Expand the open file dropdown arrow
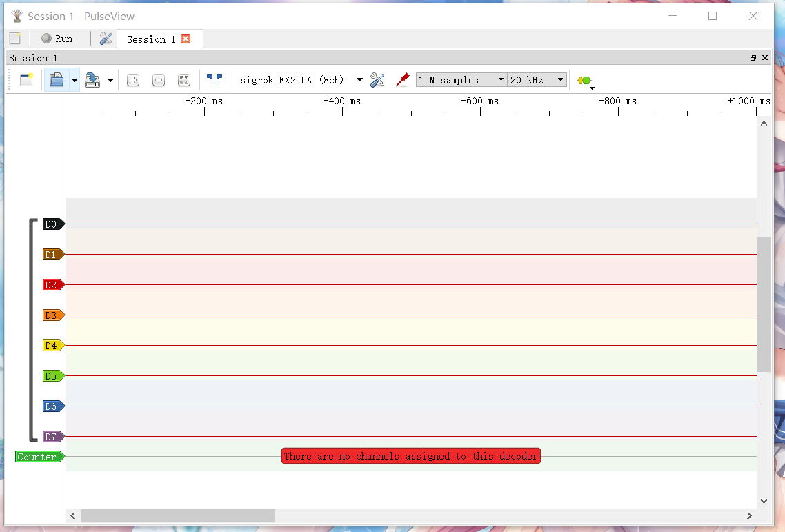This screenshot has height=532, width=785. pyautogui.click(x=74, y=80)
